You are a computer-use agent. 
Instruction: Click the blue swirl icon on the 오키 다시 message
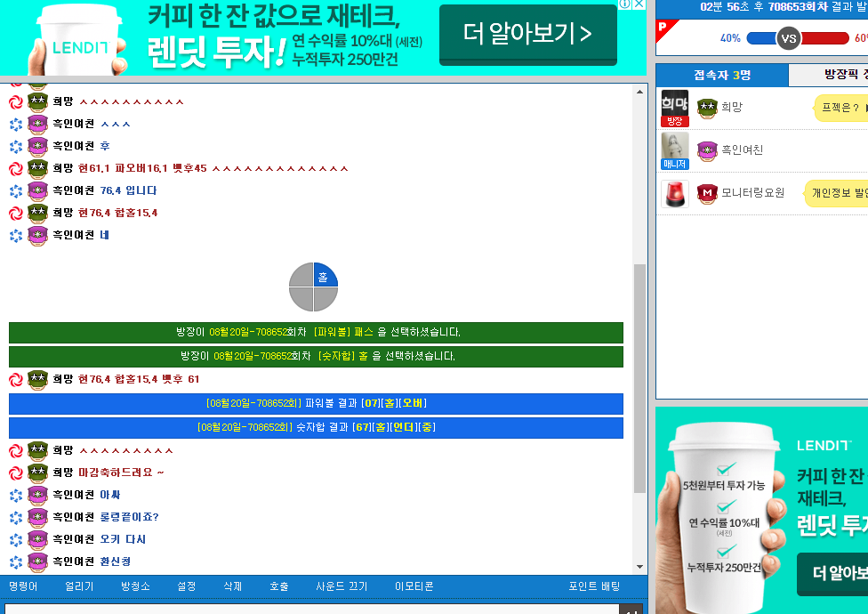(x=16, y=540)
